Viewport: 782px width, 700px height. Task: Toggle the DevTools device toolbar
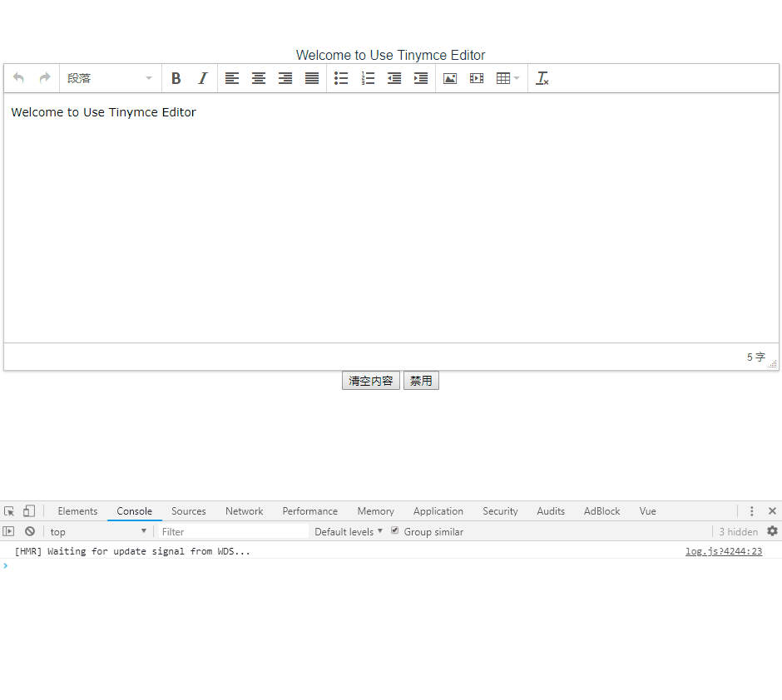click(x=29, y=511)
